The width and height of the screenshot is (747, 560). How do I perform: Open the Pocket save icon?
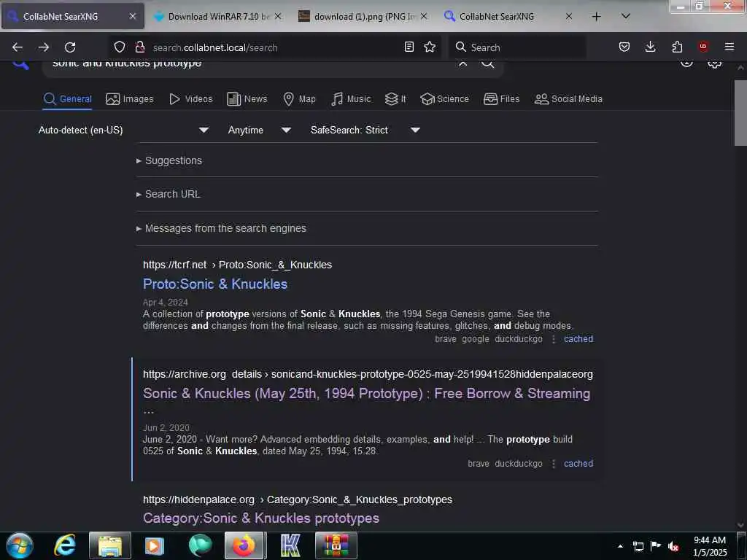(624, 47)
